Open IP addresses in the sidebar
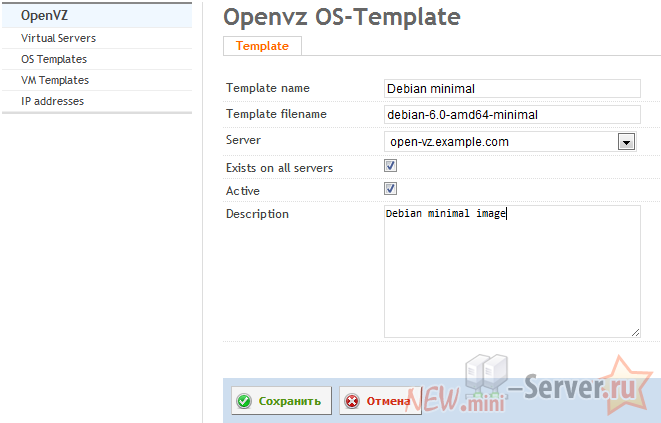This screenshot has width=661, height=423. click(52, 101)
